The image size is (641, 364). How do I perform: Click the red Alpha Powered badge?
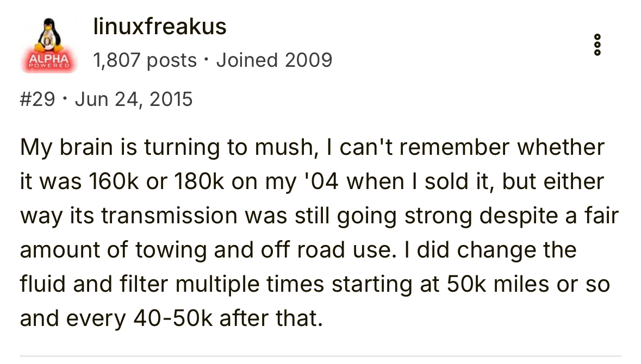click(x=48, y=61)
